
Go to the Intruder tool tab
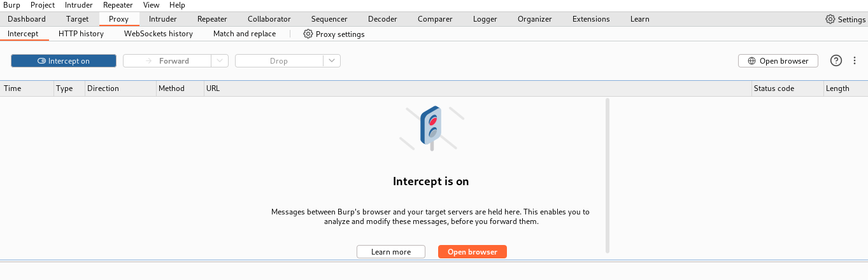[162, 19]
